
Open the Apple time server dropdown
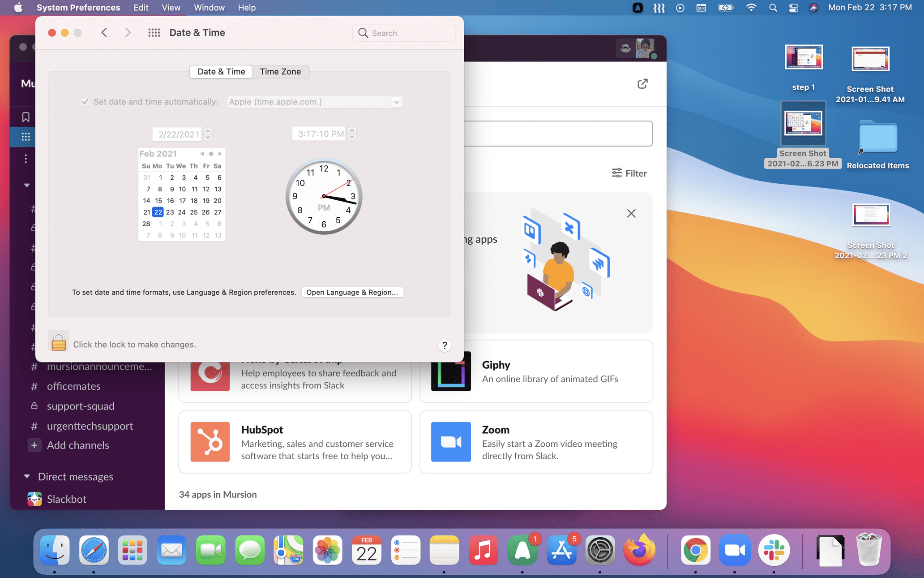(396, 102)
